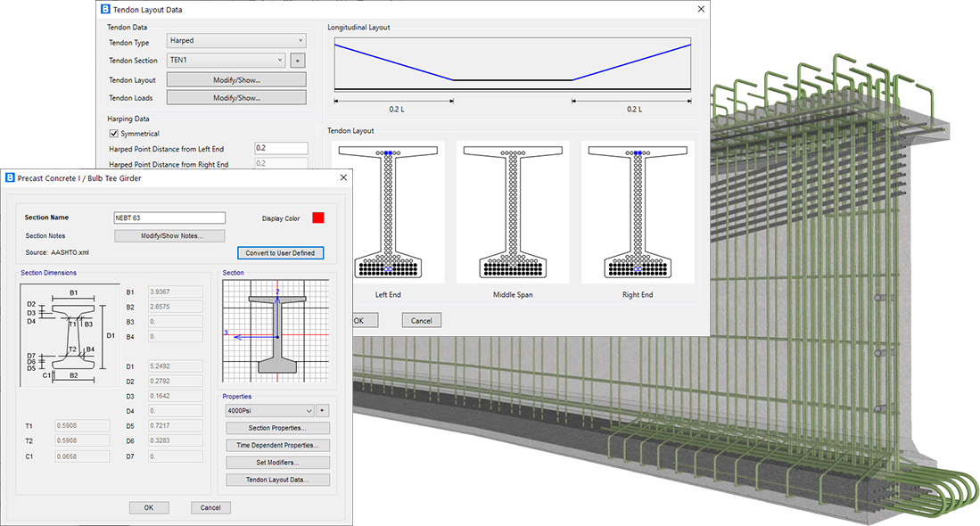Close the Precast Concrete Girder dialog
The width and height of the screenshot is (980, 526).
342,178
